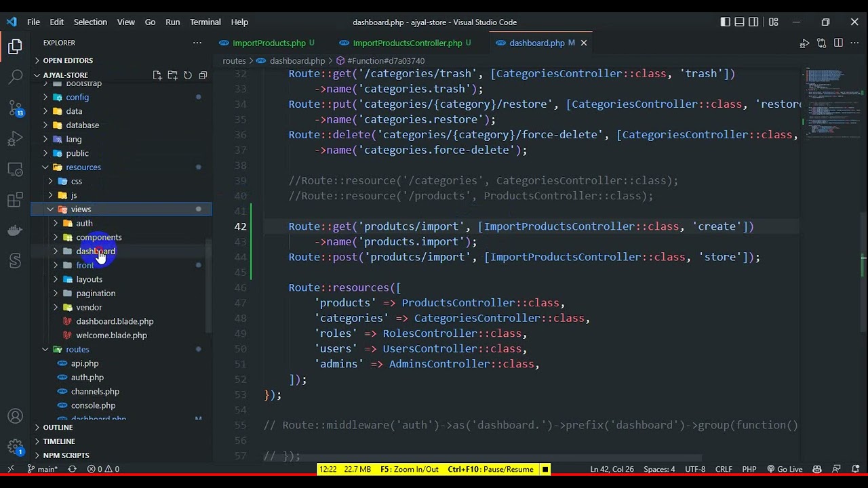Change PHP language mode in status bar
Viewport: 868px width, 488px height.
point(749,469)
